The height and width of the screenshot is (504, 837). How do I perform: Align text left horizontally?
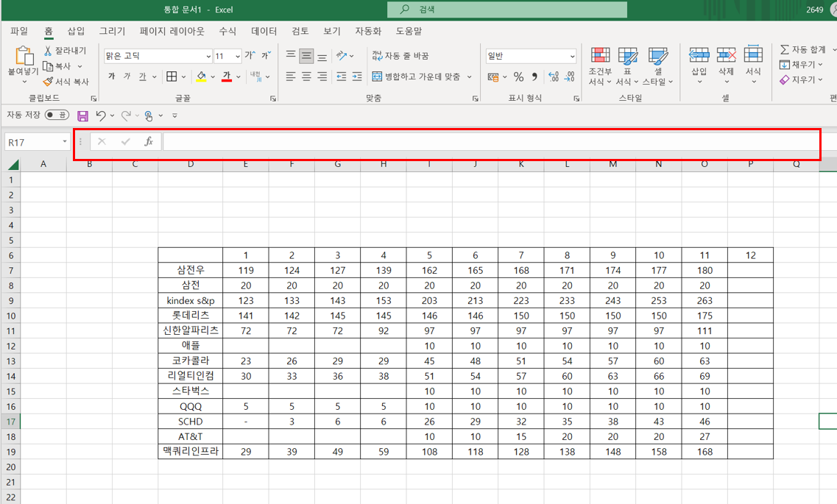click(x=291, y=77)
